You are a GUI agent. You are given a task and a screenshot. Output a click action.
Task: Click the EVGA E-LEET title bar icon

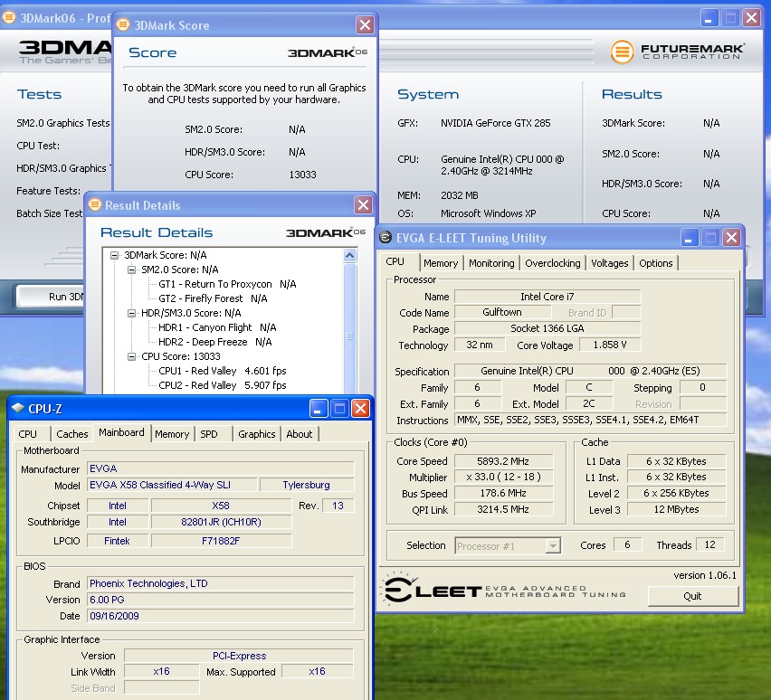pyautogui.click(x=385, y=238)
